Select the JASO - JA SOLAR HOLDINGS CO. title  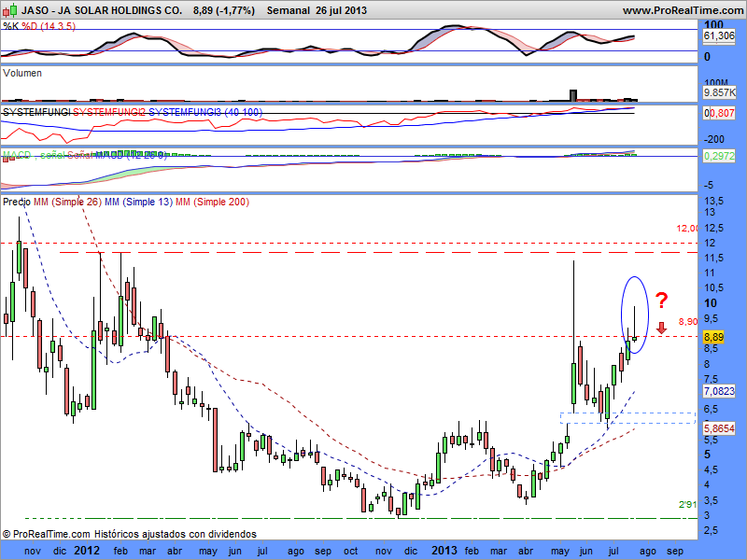click(102, 10)
